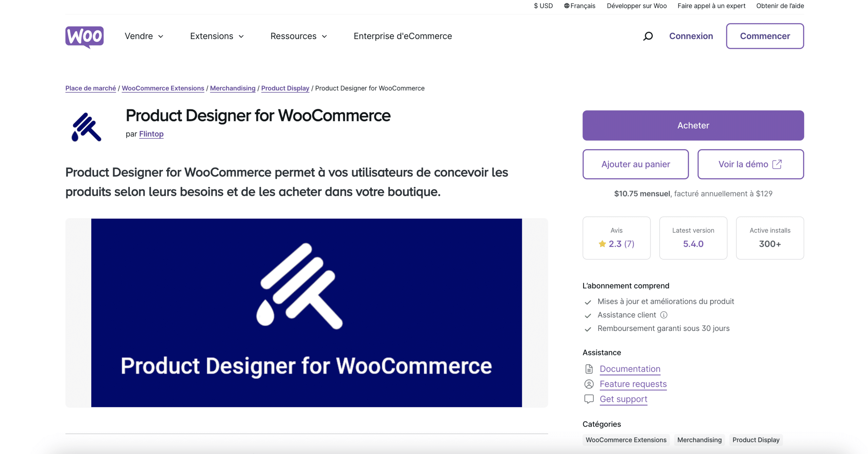This screenshot has height=454, width=868.
Task: Click the Product Designer plugin logo icon
Action: tap(86, 127)
